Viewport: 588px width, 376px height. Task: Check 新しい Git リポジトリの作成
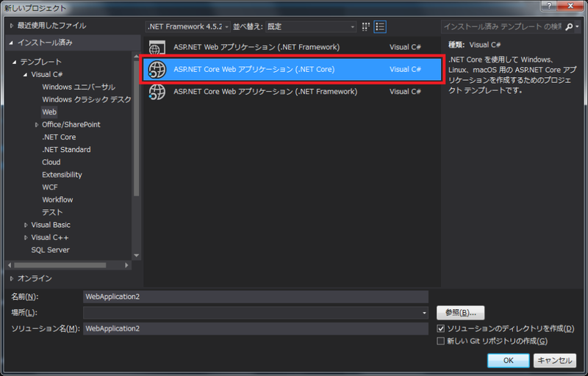pyautogui.click(x=440, y=341)
